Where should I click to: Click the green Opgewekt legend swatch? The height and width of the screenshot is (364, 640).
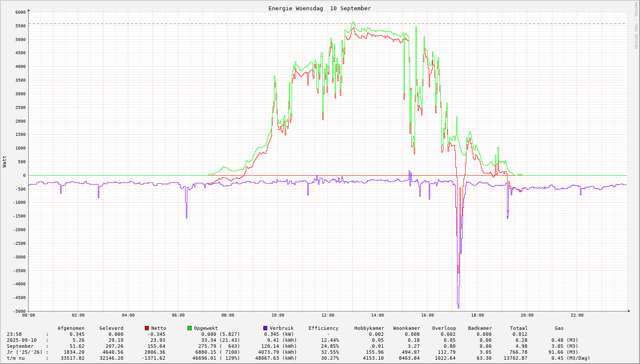point(190,328)
